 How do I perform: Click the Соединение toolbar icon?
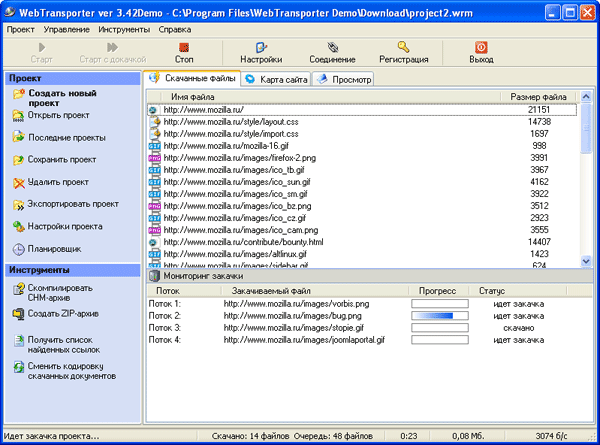333,47
